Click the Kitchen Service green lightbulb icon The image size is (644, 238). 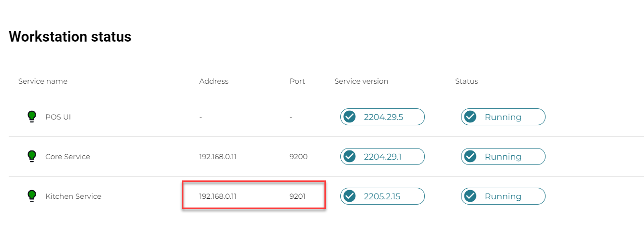pos(32,195)
